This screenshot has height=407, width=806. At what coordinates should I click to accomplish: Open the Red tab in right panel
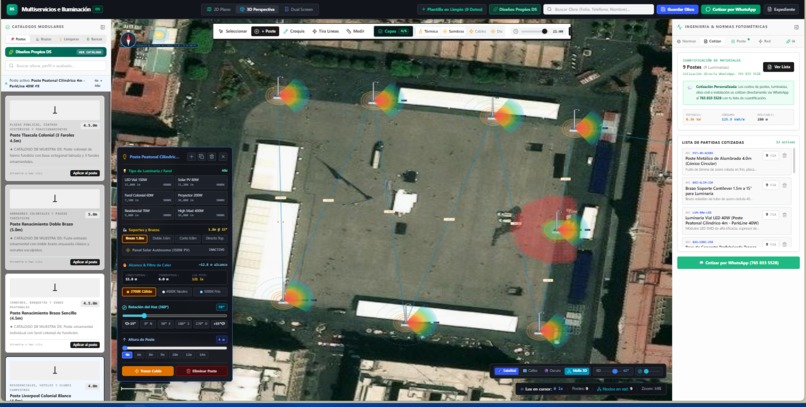(764, 41)
